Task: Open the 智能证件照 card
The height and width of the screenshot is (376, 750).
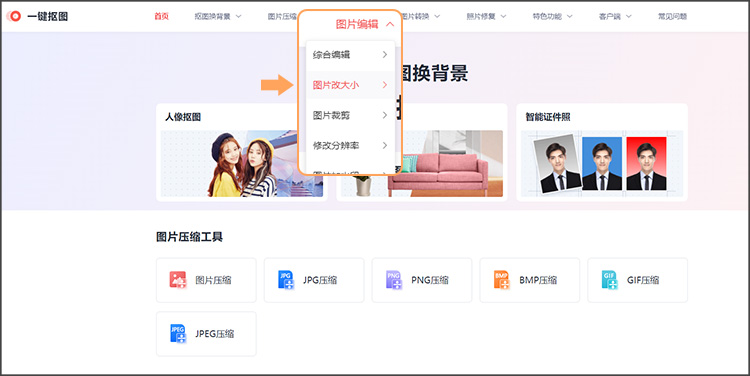Action: coord(602,152)
